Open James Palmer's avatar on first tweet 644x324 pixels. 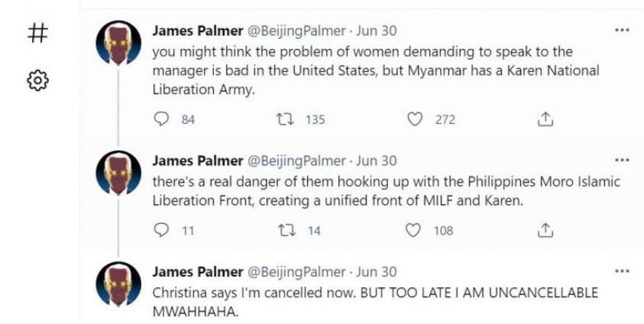pos(118,43)
